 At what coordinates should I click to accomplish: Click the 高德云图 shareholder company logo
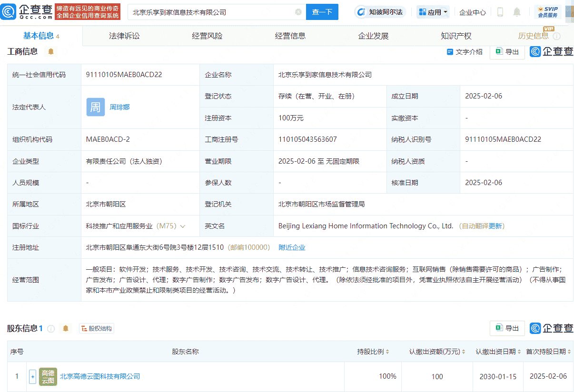(x=48, y=376)
